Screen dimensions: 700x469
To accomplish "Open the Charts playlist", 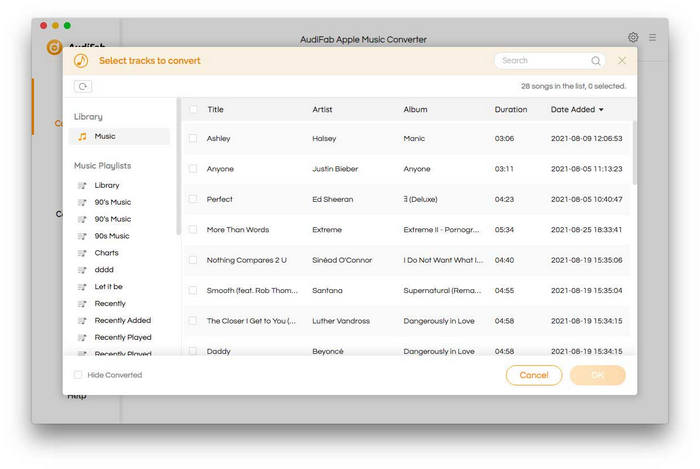I will (x=107, y=253).
